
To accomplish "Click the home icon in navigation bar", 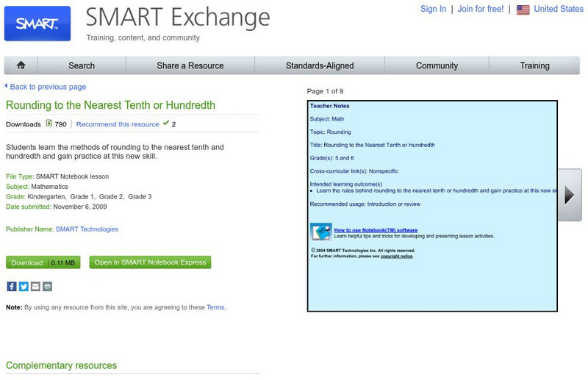I will [x=21, y=65].
